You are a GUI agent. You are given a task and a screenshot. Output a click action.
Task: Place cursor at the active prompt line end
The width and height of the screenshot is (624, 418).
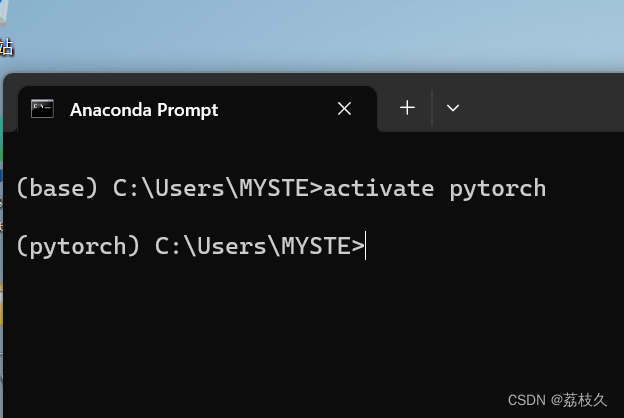[367, 245]
